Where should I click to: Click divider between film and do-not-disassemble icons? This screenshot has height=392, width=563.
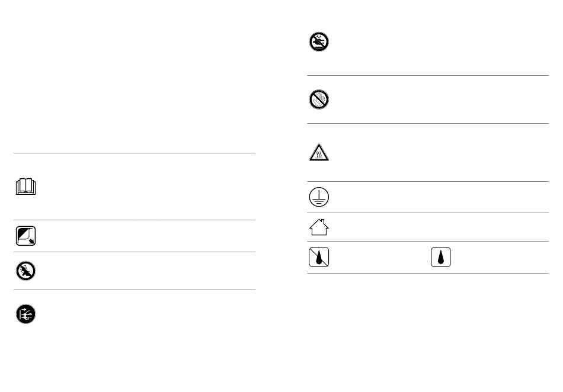[x=135, y=252]
